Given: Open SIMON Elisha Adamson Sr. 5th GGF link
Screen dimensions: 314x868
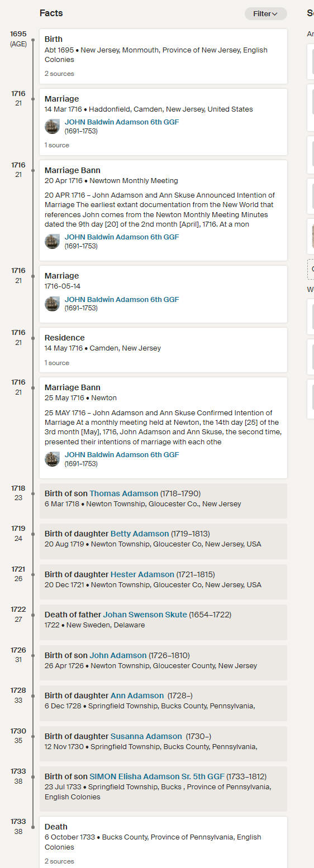Looking at the screenshot, I should click(157, 776).
